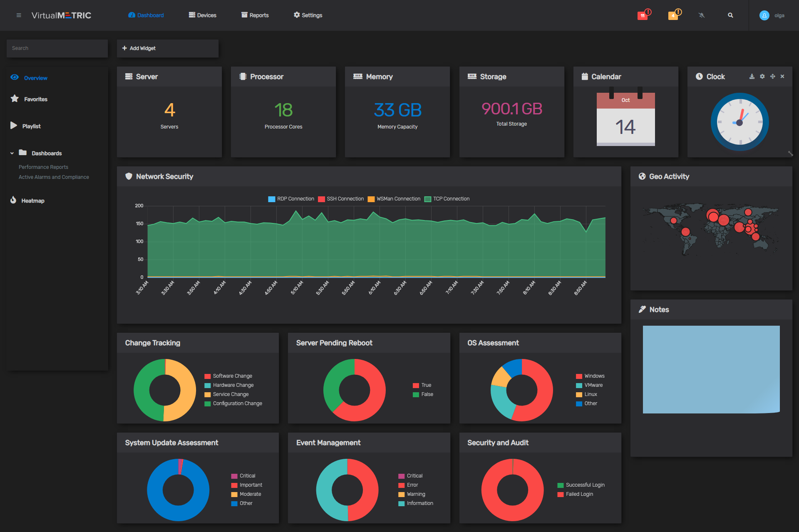
Task: Expand the user menu for olga
Action: point(772,15)
